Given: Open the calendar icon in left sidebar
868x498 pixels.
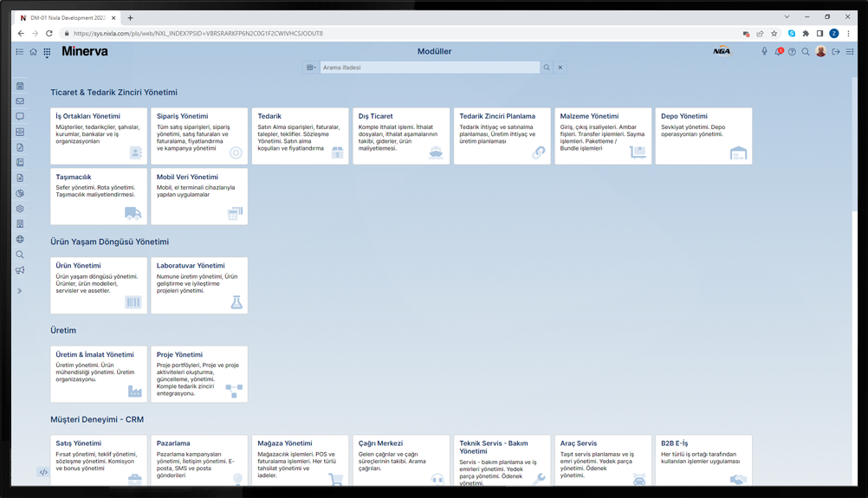Looking at the screenshot, I should (20, 86).
